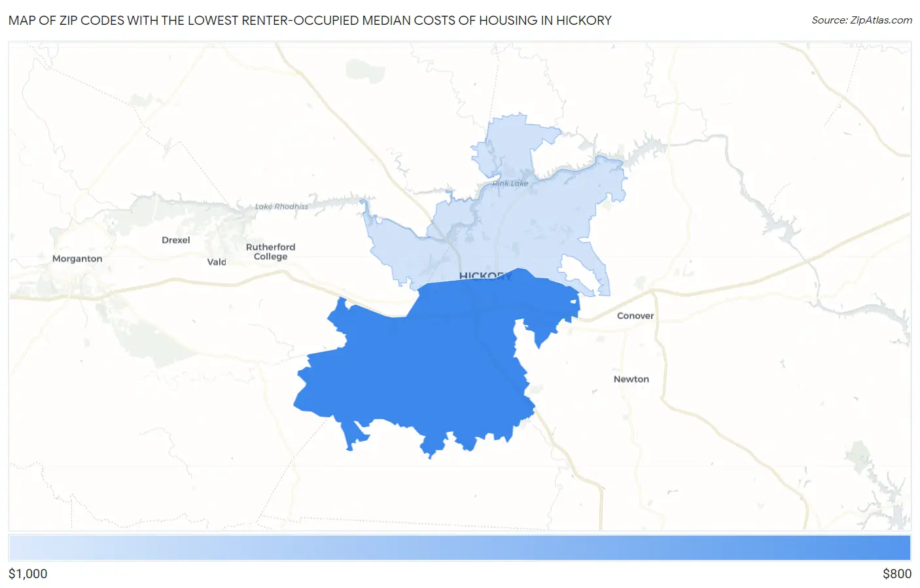
Task: Click the map title heading
Action: [x=310, y=20]
